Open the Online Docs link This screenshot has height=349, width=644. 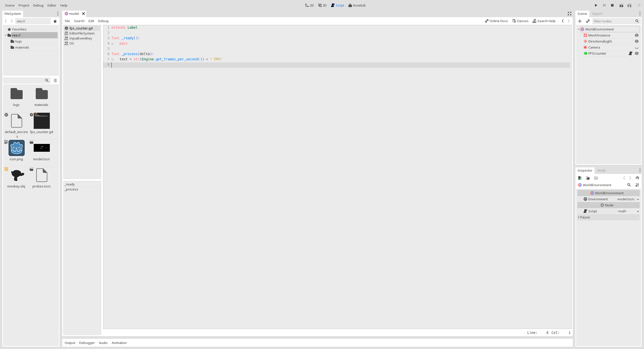click(496, 21)
